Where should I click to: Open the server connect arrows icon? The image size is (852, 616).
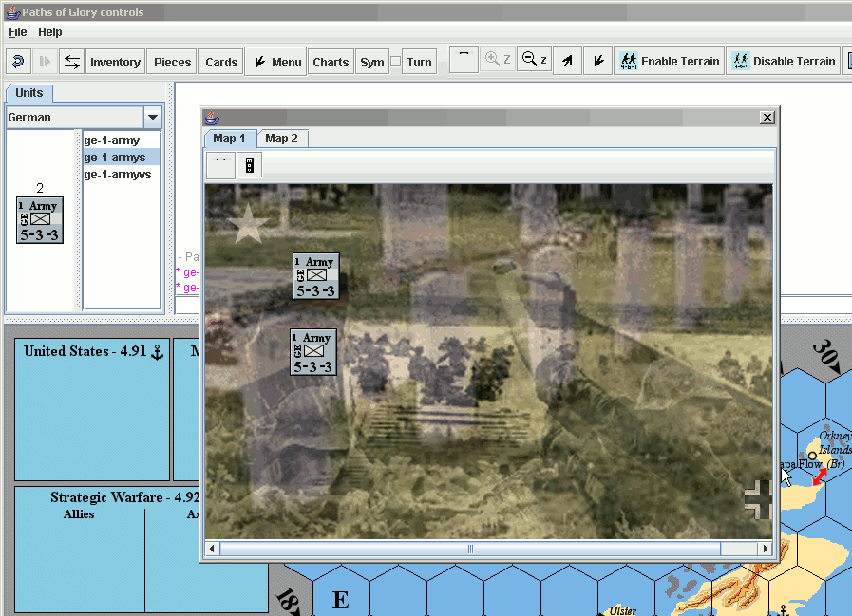coord(72,62)
